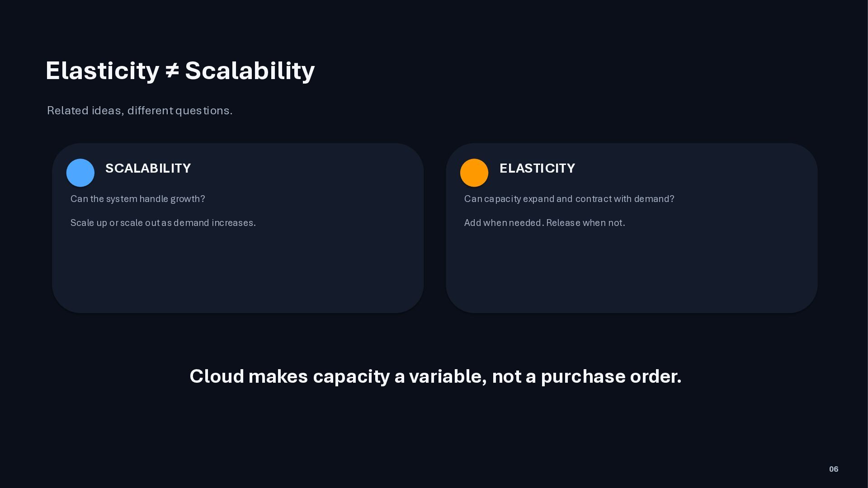Click the SCALABILITY card heading
This screenshot has width=868, height=488.
(148, 169)
